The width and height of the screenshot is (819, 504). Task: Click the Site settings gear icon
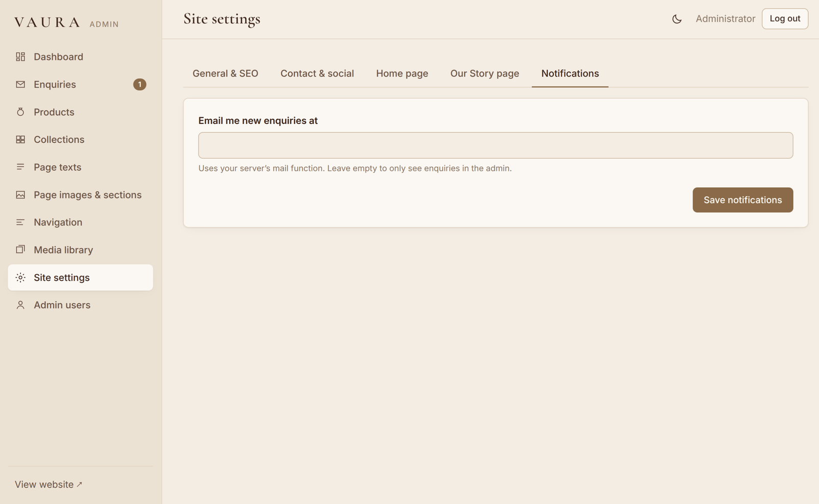click(20, 277)
